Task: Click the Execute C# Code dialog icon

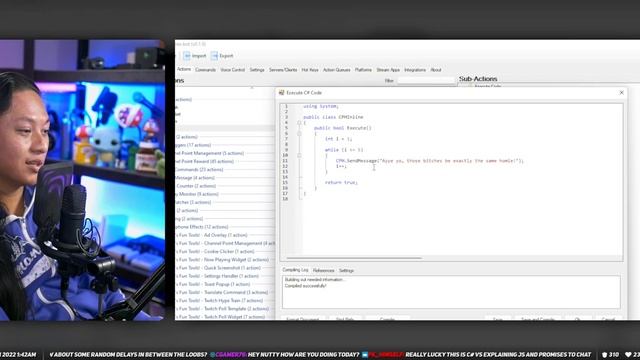Action: tap(281, 93)
